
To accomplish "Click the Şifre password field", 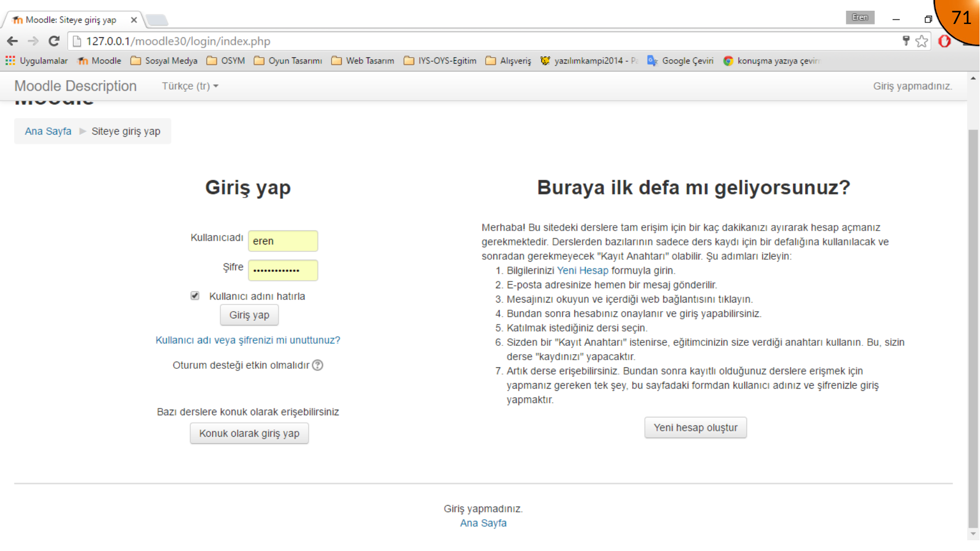I will 283,270.
